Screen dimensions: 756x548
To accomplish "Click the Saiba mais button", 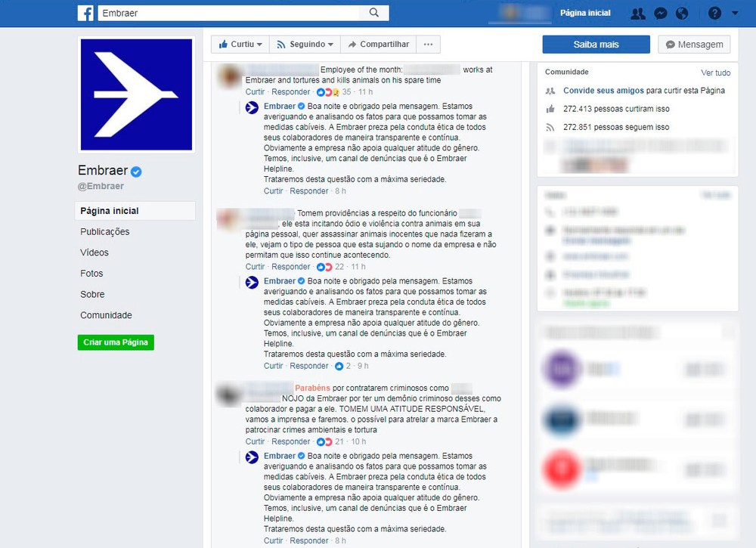I will point(596,45).
